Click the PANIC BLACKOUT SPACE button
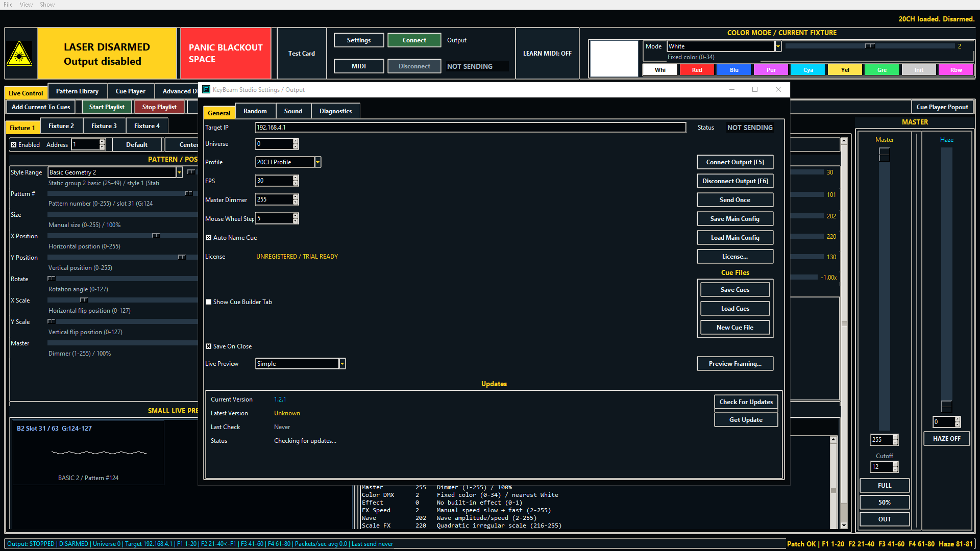This screenshot has height=551, width=980. click(x=226, y=54)
